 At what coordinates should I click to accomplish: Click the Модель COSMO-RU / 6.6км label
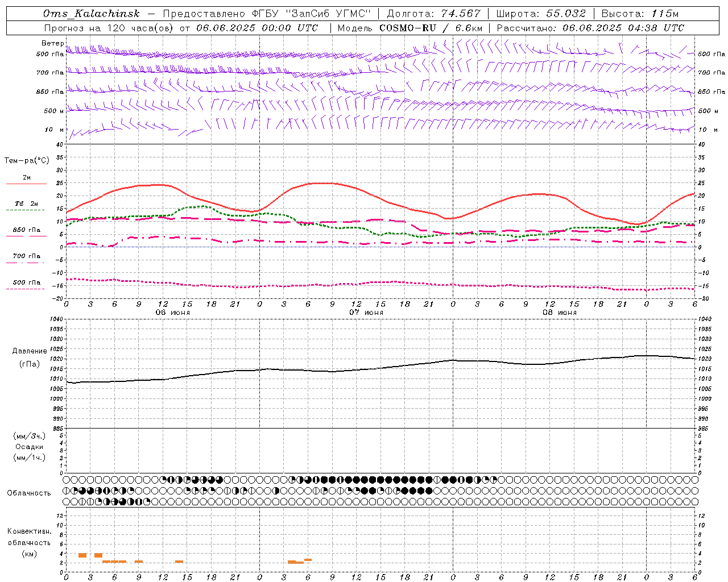click(410, 28)
